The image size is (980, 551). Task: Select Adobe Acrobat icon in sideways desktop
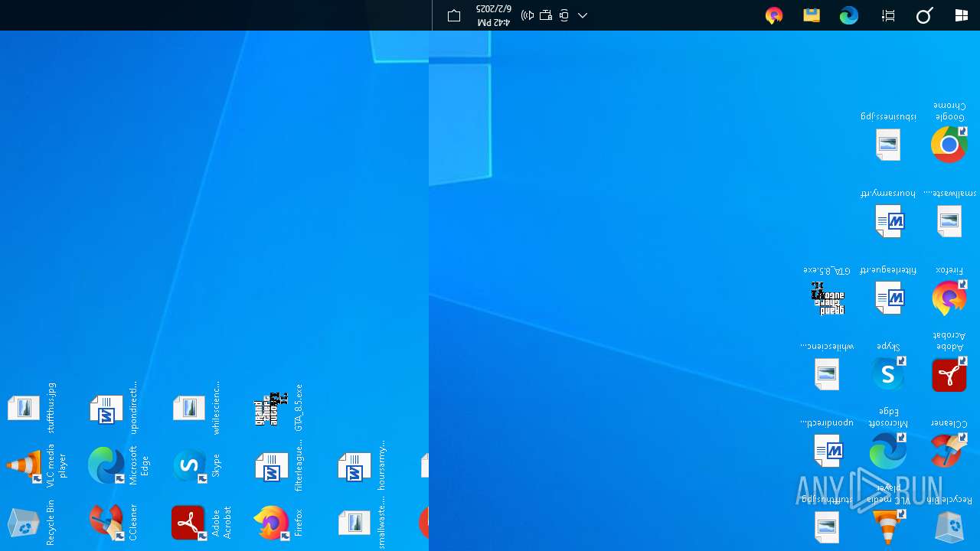pyautogui.click(x=189, y=523)
